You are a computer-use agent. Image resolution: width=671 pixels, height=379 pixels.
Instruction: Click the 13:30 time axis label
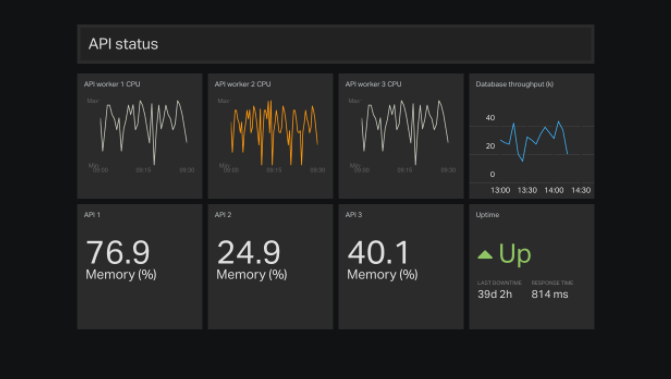[x=527, y=190]
